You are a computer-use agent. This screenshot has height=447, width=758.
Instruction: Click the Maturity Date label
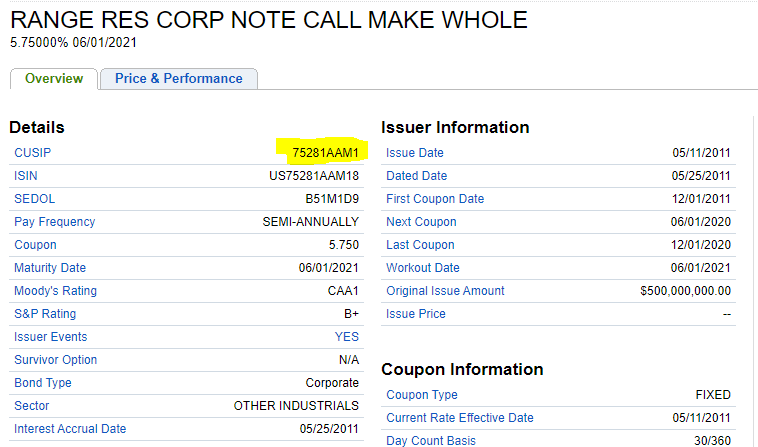pos(50,268)
